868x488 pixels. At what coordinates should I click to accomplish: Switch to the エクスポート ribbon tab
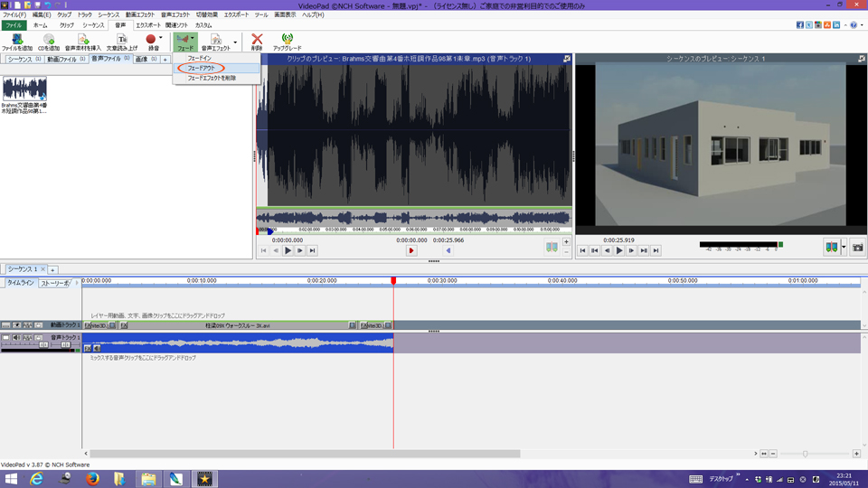[x=147, y=25]
